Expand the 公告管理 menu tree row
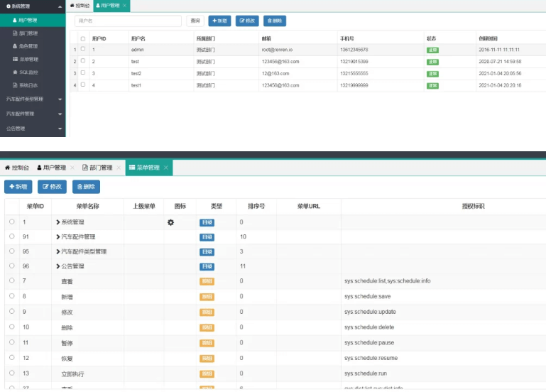The height and width of the screenshot is (392, 546). [58, 266]
